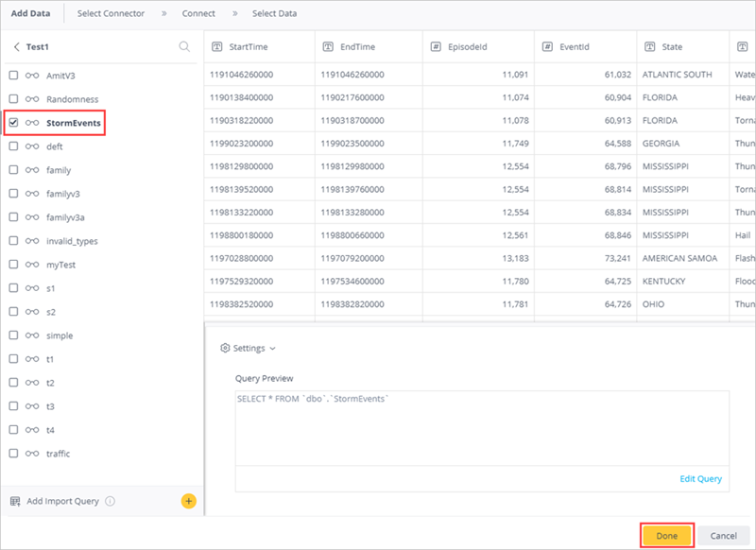This screenshot has height=550, width=756.
Task: Click the glasses preview icon for t4
Action: pyautogui.click(x=32, y=430)
